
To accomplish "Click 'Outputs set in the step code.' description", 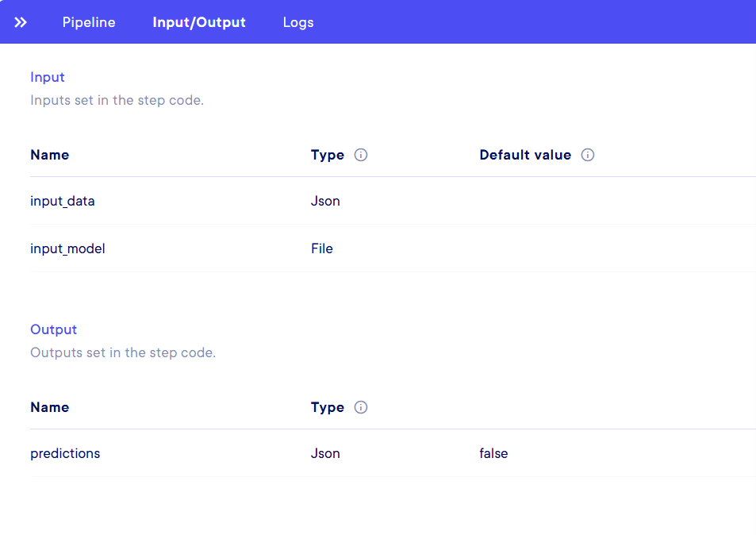I will pyautogui.click(x=123, y=352).
